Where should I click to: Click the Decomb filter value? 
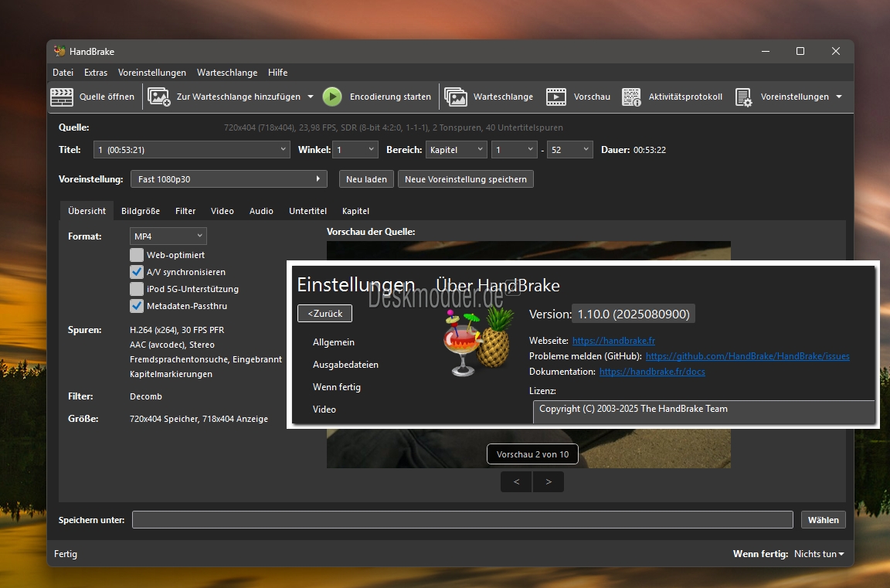(146, 396)
